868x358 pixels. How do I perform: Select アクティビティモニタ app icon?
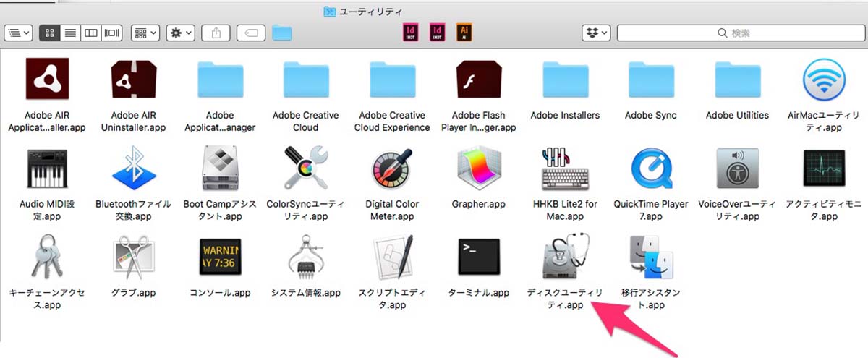pyautogui.click(x=824, y=169)
